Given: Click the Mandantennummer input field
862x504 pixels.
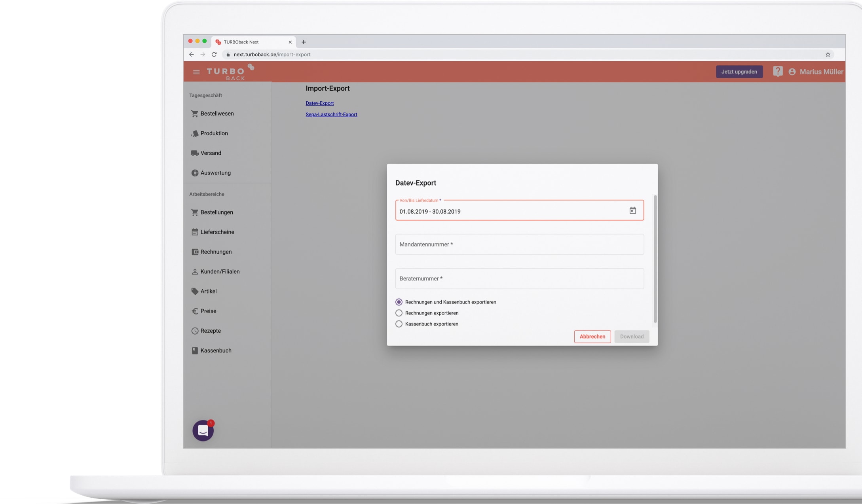Looking at the screenshot, I should coord(519,244).
